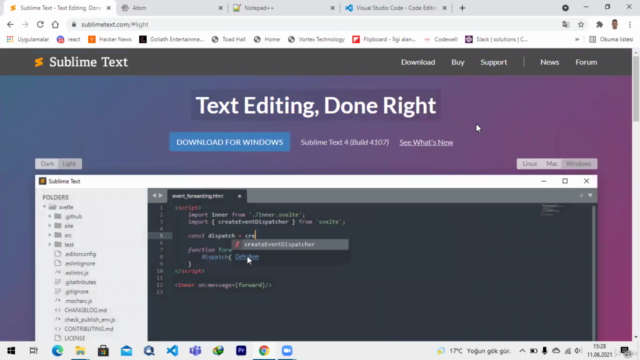The height and width of the screenshot is (360, 640).
Task: Open Task View in taskbar
Action: [34, 351]
